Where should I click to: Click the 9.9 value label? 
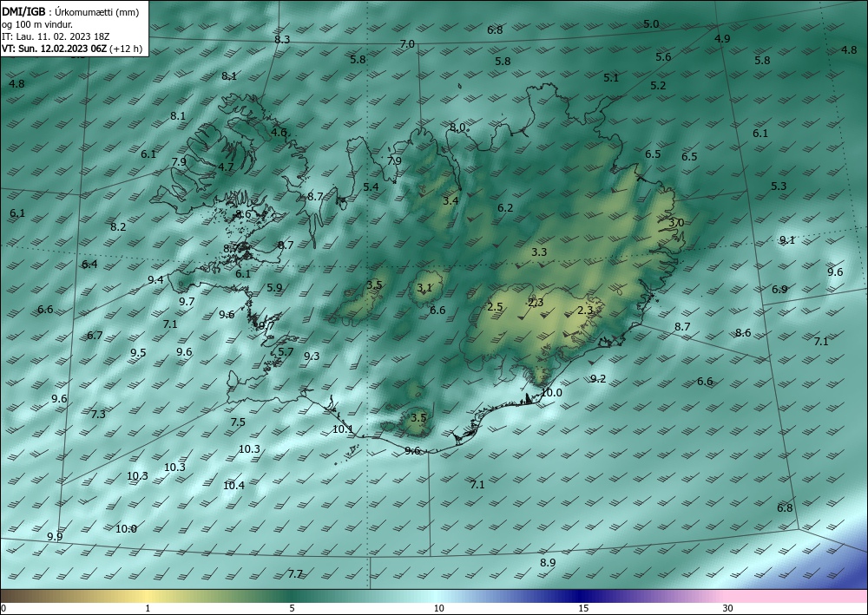coord(55,536)
